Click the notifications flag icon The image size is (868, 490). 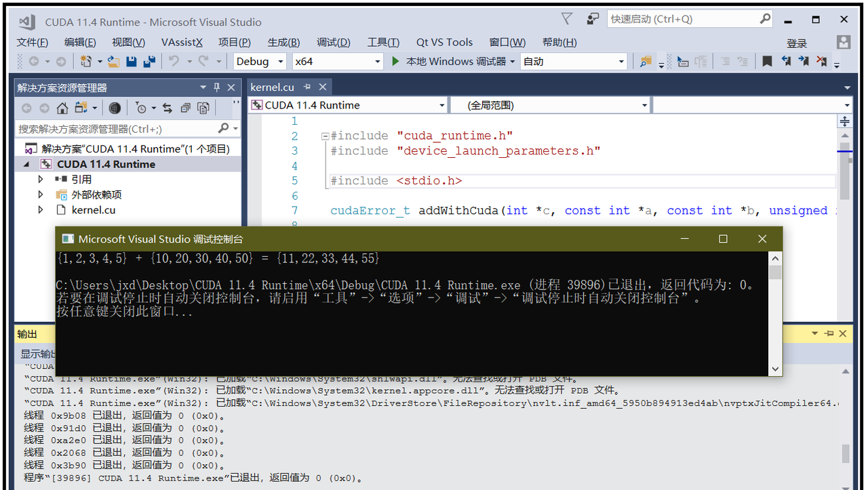(567, 19)
